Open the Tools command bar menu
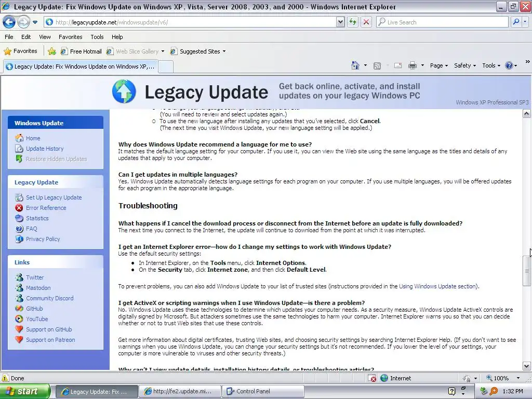Screen dimensions: 532x399 pyautogui.click(x=491, y=65)
